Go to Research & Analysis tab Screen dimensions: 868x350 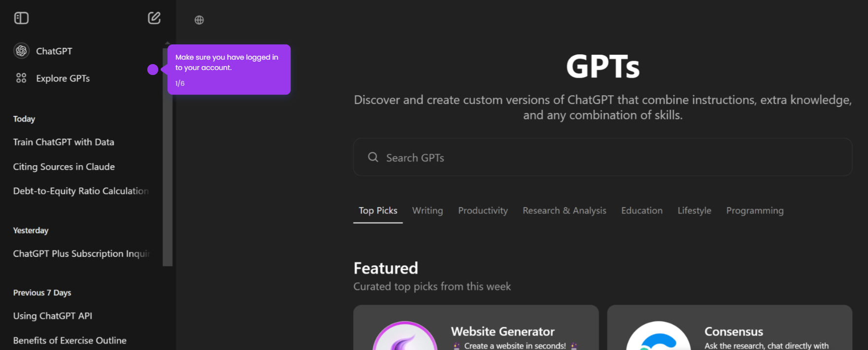click(565, 211)
